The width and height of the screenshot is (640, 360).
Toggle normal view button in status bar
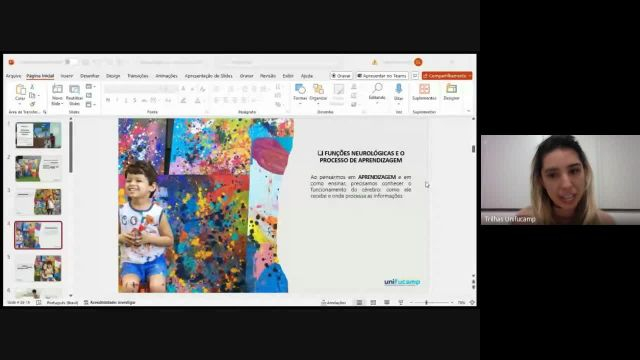(x=359, y=302)
